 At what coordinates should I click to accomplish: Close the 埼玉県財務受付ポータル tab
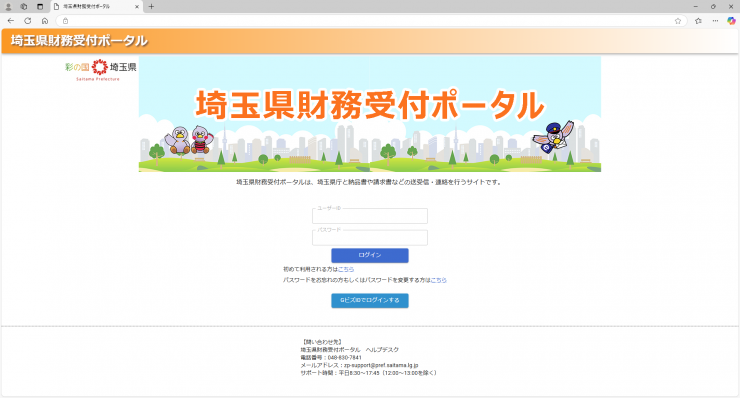click(137, 7)
